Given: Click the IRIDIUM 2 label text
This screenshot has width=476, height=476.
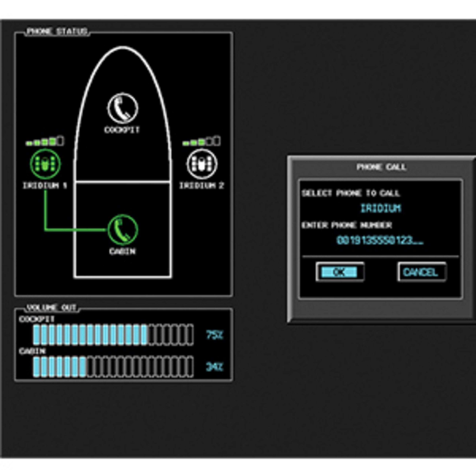Looking at the screenshot, I should coord(202,185).
